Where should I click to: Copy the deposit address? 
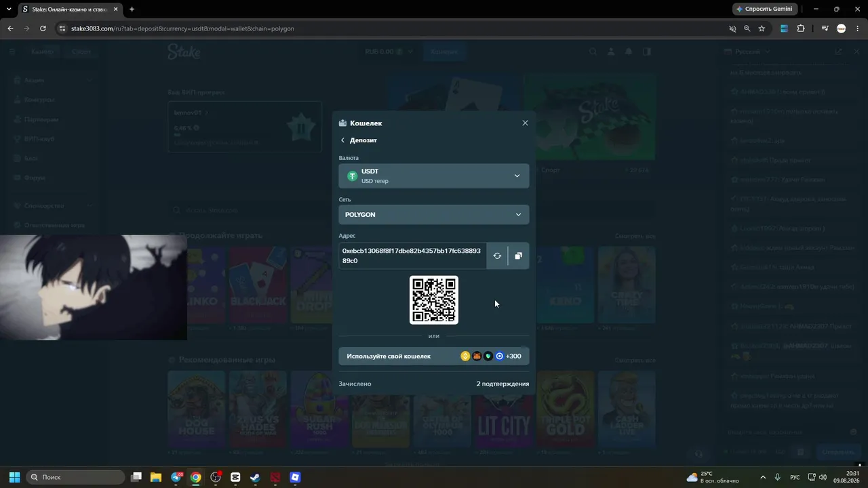[x=518, y=256]
